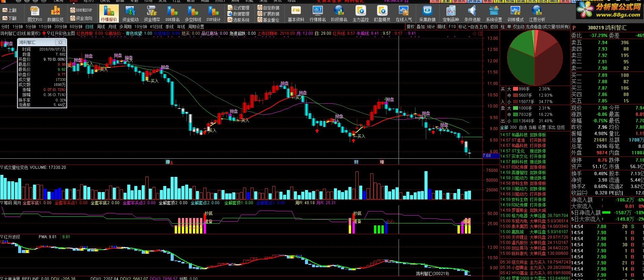Open 基金重仓 from toolbar
This screenshot has width=644, height=280.
(268, 20)
